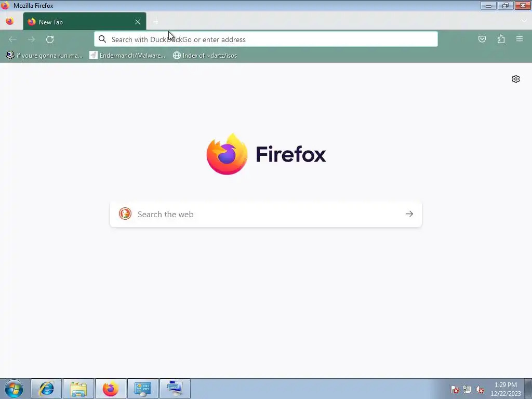Open network status tray icon
This screenshot has height=399, width=532.
point(467,390)
